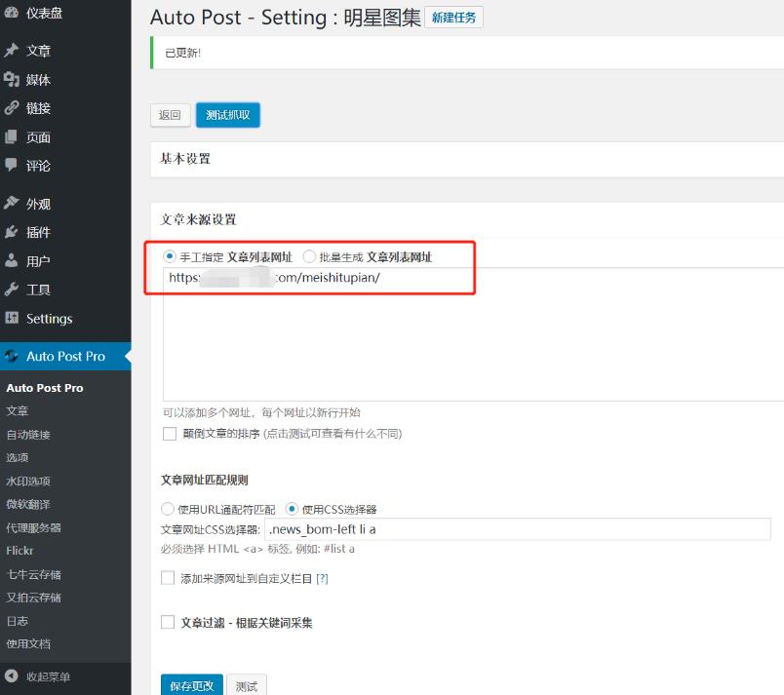Image resolution: width=784 pixels, height=695 pixels.
Task: Tick 添加来源网址到自定义栏目 checkbox
Action: (168, 578)
